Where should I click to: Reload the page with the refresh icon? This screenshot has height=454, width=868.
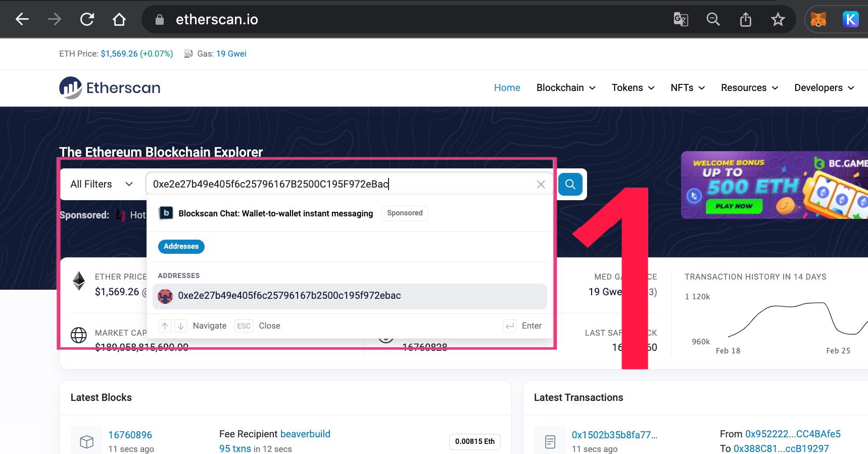[87, 19]
